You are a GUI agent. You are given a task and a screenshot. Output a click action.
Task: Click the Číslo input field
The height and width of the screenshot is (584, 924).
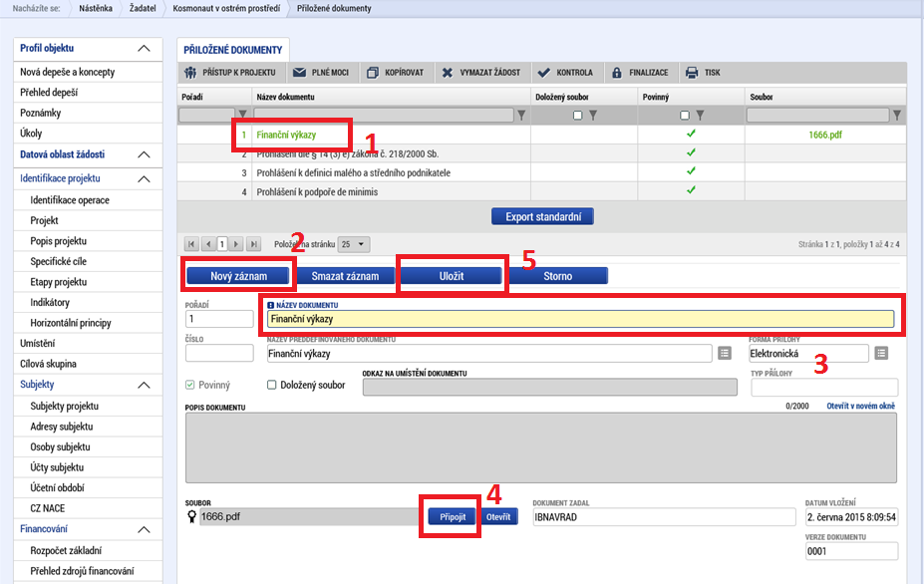coord(219,353)
